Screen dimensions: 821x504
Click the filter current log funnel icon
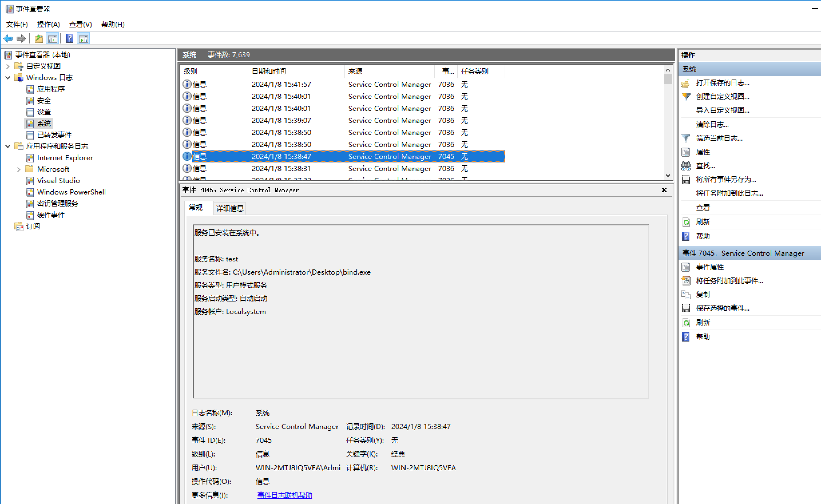pyautogui.click(x=686, y=138)
